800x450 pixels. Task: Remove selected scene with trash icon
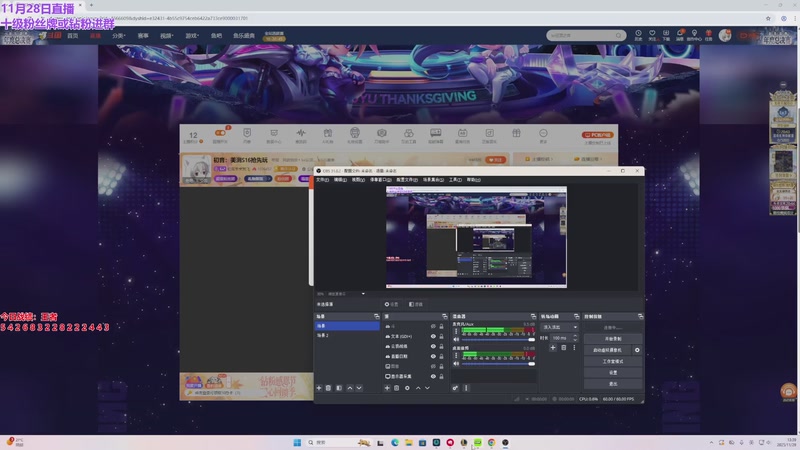329,388
